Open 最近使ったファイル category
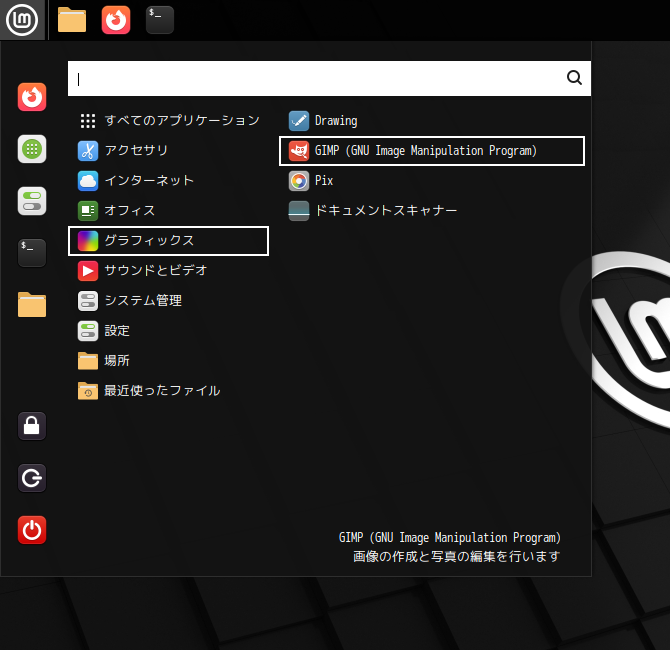Screen dimensions: 670x650 tap(168, 391)
